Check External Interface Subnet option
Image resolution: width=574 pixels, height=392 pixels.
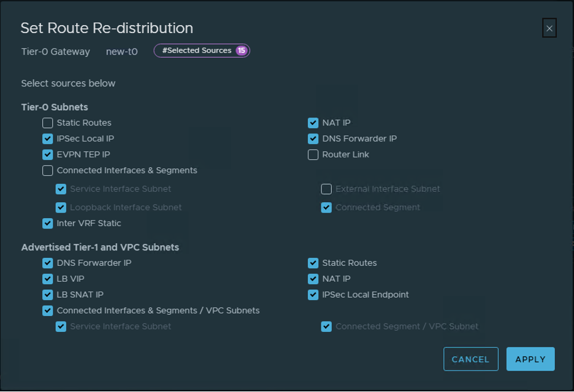pos(326,189)
